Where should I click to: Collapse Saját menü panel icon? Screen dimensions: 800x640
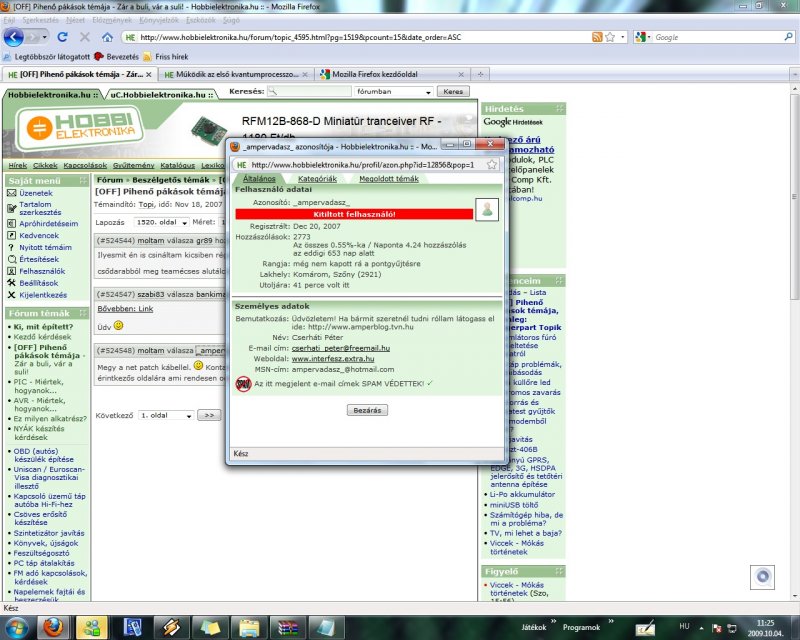pyautogui.click(x=84, y=181)
